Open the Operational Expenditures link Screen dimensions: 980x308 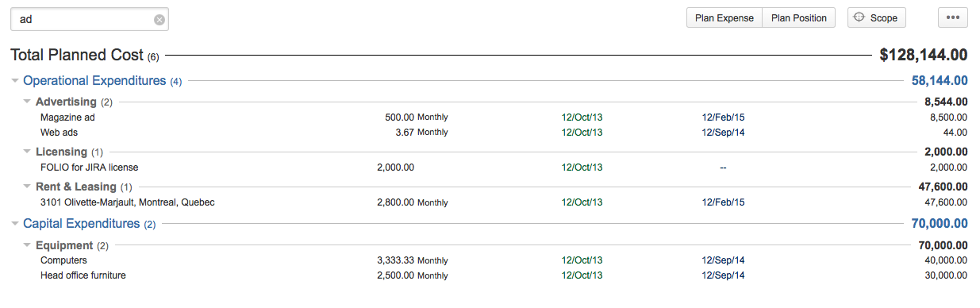(x=94, y=81)
